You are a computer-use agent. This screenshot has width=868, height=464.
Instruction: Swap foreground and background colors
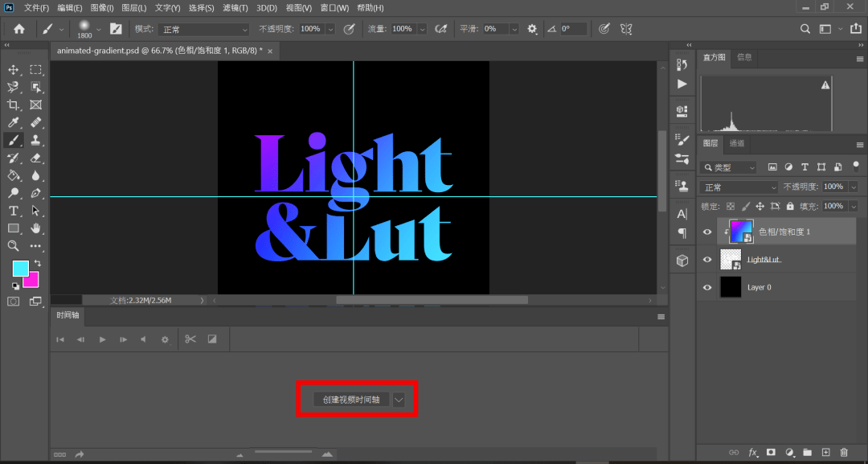tap(37, 263)
